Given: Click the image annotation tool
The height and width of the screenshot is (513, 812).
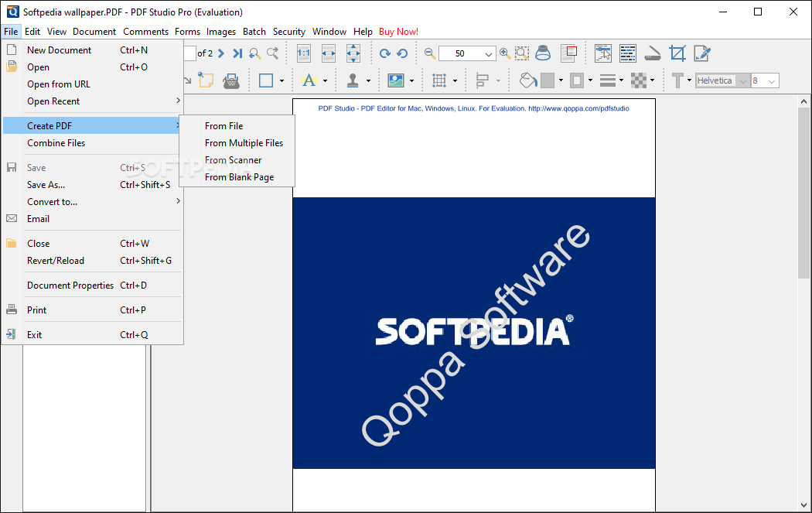Looking at the screenshot, I should pyautogui.click(x=396, y=80).
